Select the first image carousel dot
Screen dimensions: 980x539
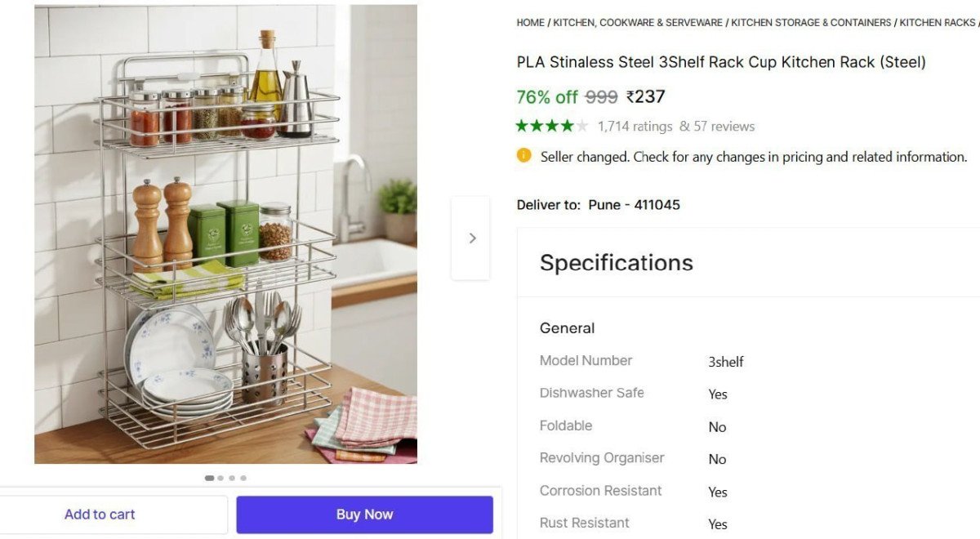coord(210,478)
